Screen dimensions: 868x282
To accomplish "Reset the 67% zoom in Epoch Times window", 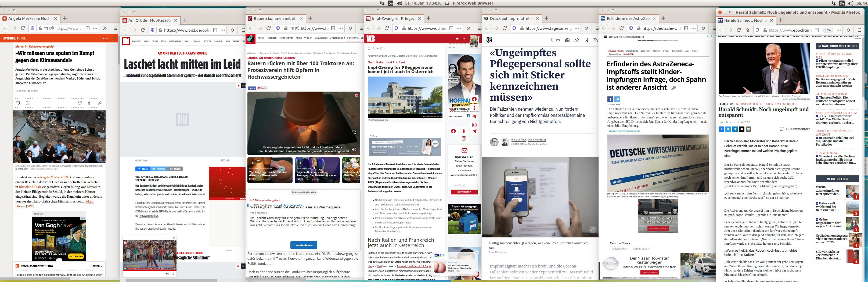I will pos(828,30).
